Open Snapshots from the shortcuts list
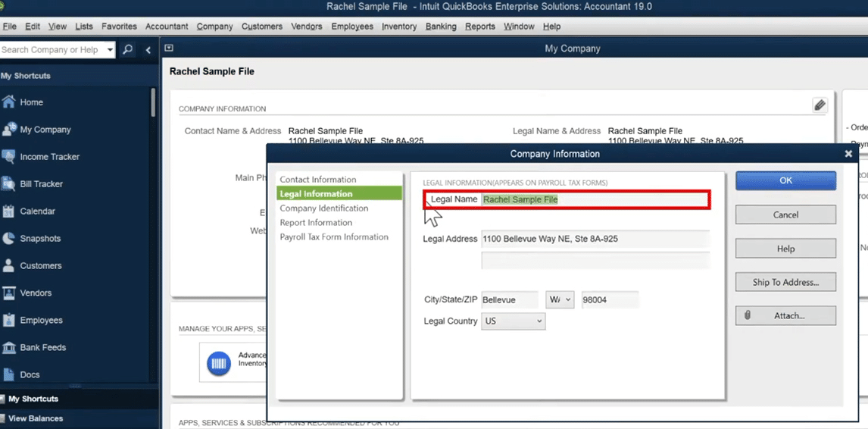This screenshot has height=429, width=868. coord(9,239)
